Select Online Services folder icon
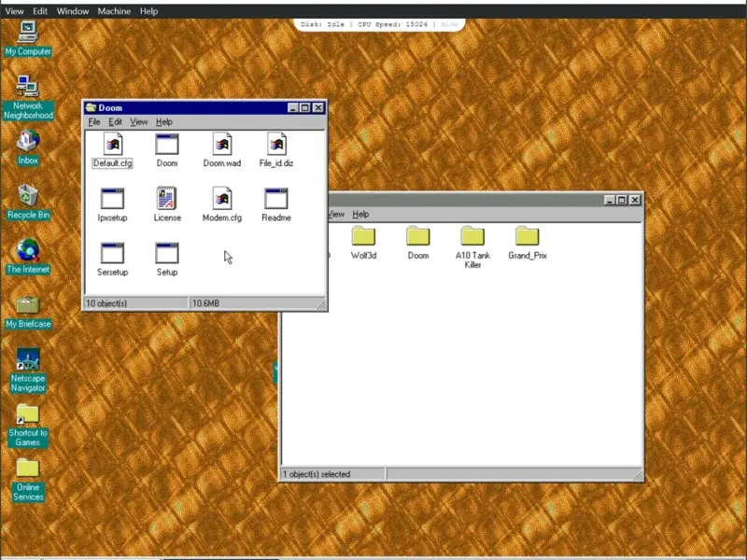This screenshot has height=560, width=747. coord(28,469)
